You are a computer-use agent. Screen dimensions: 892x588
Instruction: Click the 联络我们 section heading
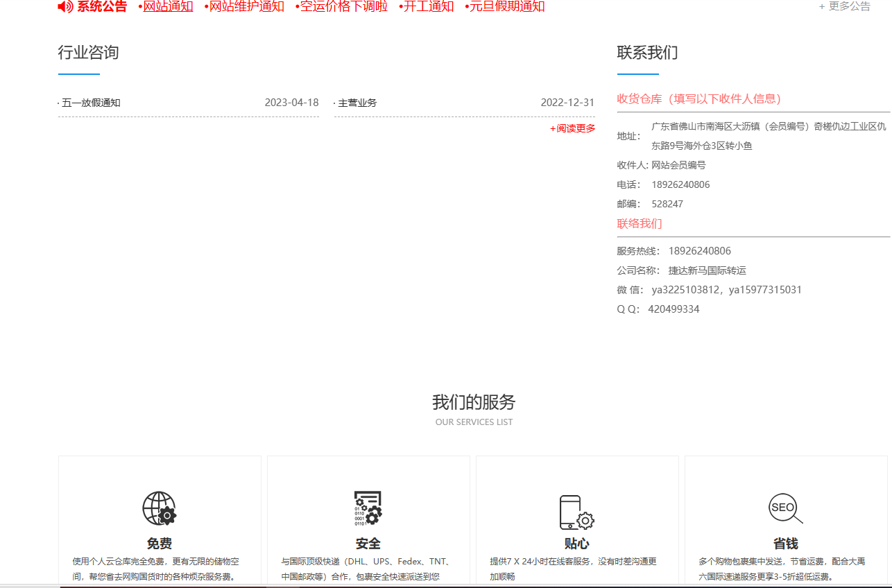640,223
